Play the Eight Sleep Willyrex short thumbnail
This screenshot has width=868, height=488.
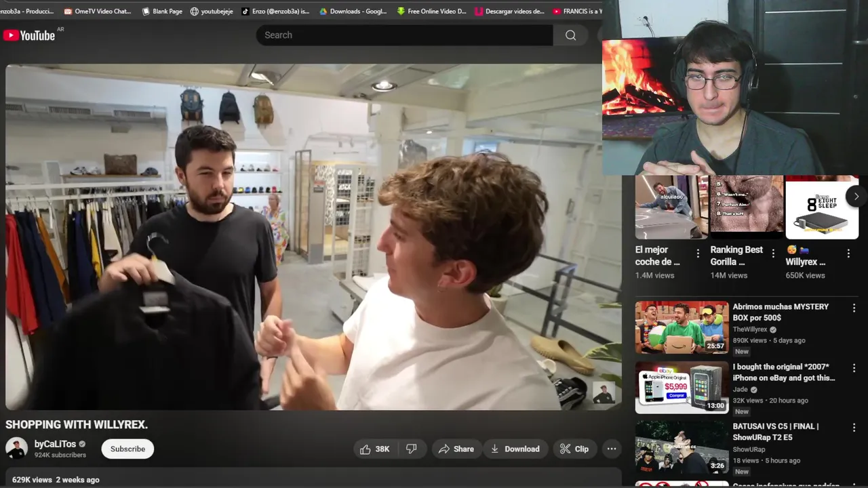[822, 207]
